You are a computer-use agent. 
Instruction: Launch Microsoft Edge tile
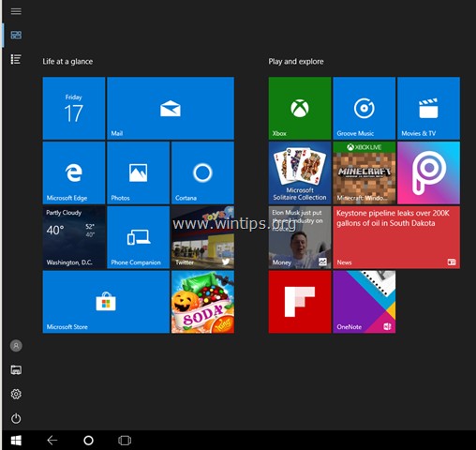[x=74, y=172]
